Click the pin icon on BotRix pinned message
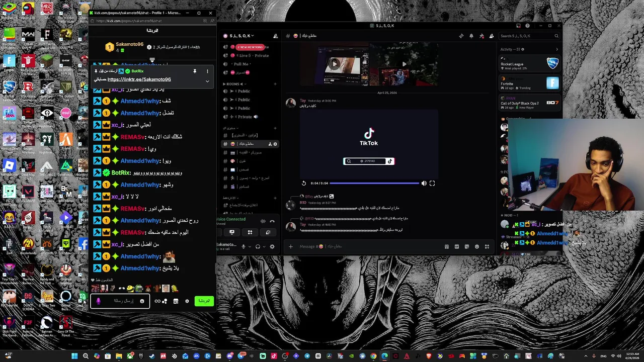Image resolution: width=644 pixels, height=362 pixels. tap(195, 71)
